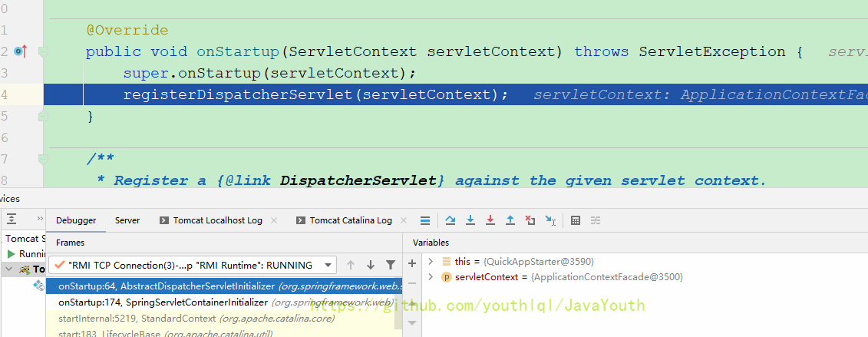Switch to the Server tab

pos(127,220)
